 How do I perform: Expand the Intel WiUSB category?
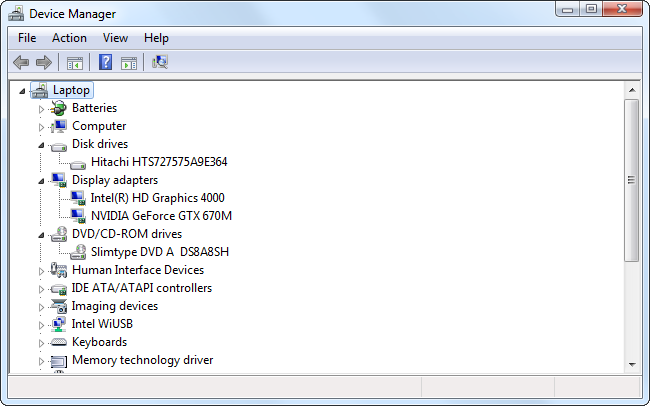pyautogui.click(x=41, y=325)
